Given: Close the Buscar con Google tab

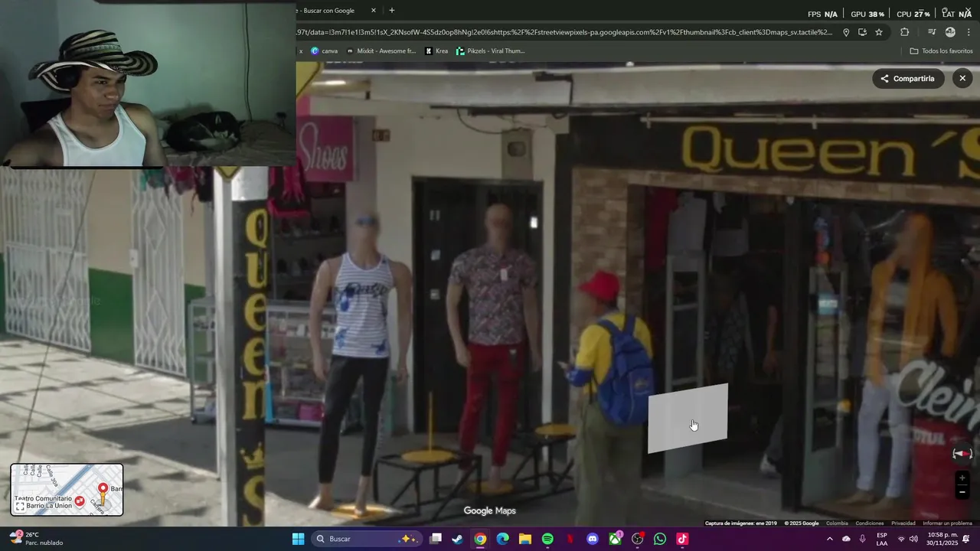Looking at the screenshot, I should pos(374,11).
